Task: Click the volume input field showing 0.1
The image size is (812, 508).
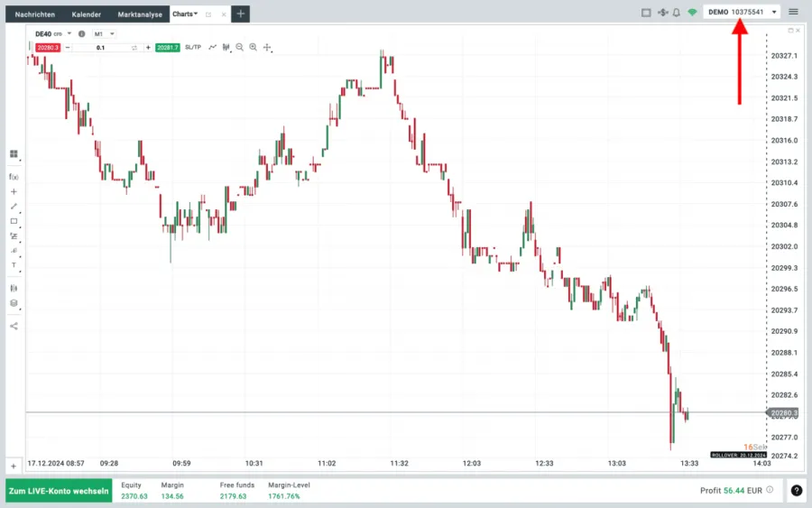Action: click(x=100, y=47)
